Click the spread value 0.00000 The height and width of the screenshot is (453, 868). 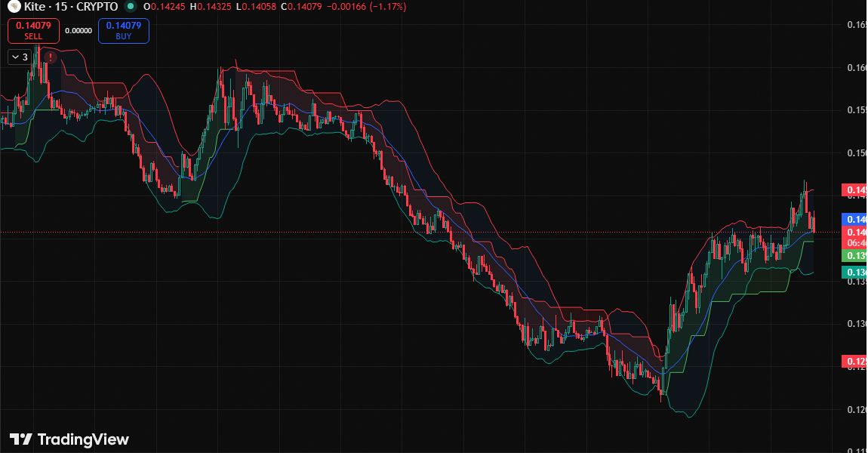pyautogui.click(x=78, y=31)
